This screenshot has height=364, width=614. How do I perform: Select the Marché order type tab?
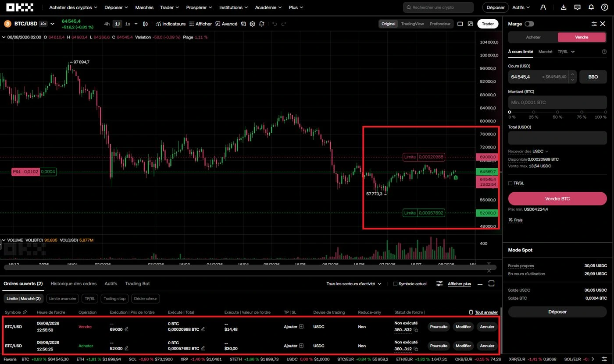coord(545,52)
